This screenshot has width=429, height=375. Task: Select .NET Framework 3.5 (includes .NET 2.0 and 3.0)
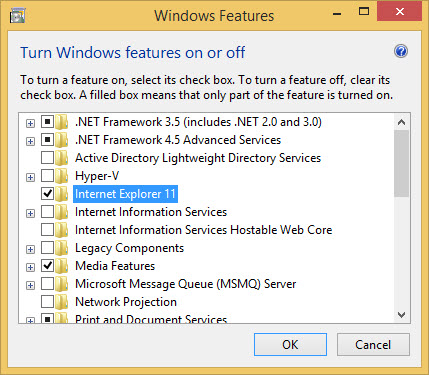click(x=198, y=122)
